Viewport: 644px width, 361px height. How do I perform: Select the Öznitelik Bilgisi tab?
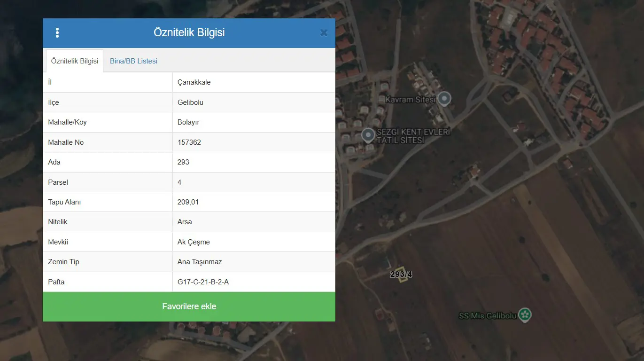75,61
